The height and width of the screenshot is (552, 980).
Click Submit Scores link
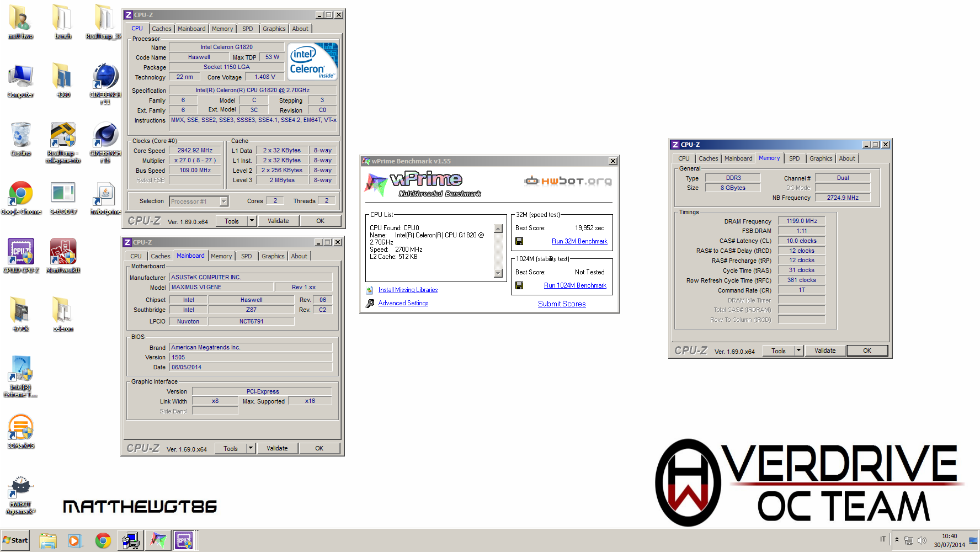click(x=562, y=304)
